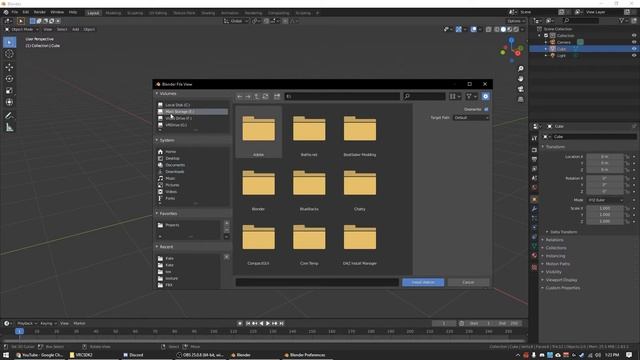This screenshot has height=360, width=640.
Task: Select the Annotate tool in viewport toolbar
Action: [x=9, y=116]
